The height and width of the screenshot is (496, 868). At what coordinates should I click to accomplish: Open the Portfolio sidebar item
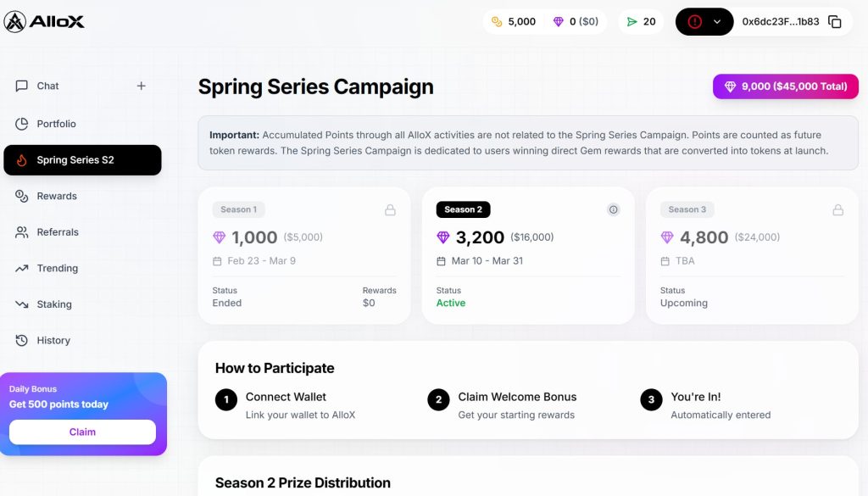(x=56, y=124)
